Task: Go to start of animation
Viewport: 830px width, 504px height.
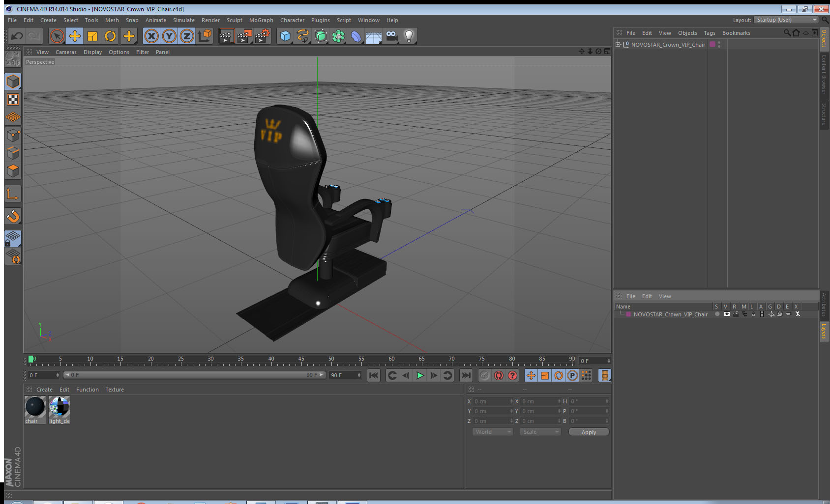Action: click(x=374, y=375)
